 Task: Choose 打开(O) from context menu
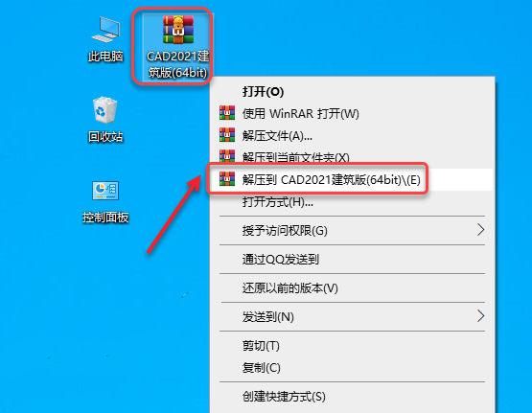(x=263, y=92)
